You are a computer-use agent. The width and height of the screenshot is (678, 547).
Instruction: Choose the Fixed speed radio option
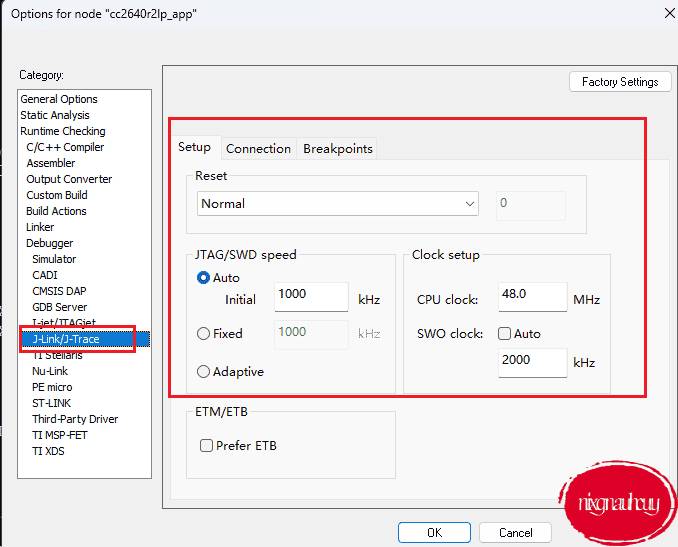point(204,334)
